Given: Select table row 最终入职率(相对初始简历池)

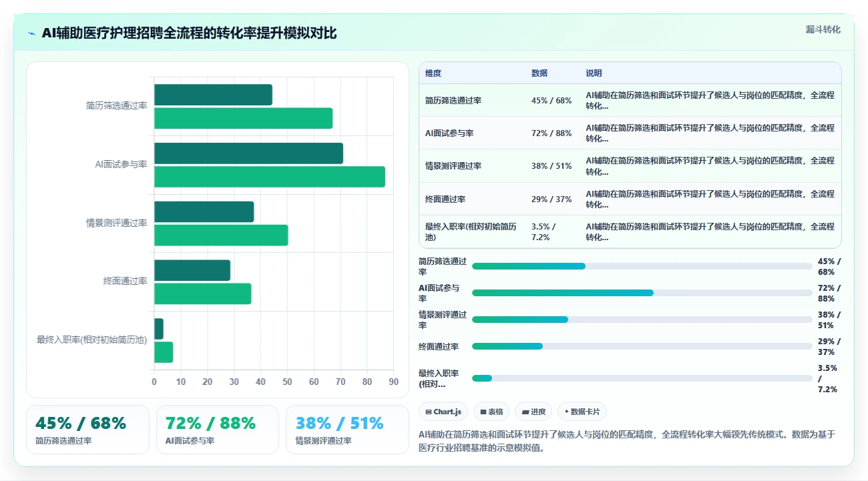Looking at the screenshot, I should [x=630, y=231].
